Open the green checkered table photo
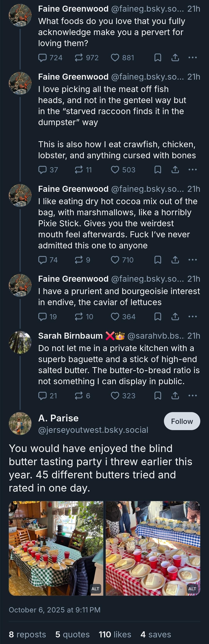Screen dimensions: 209x644 point(56,548)
